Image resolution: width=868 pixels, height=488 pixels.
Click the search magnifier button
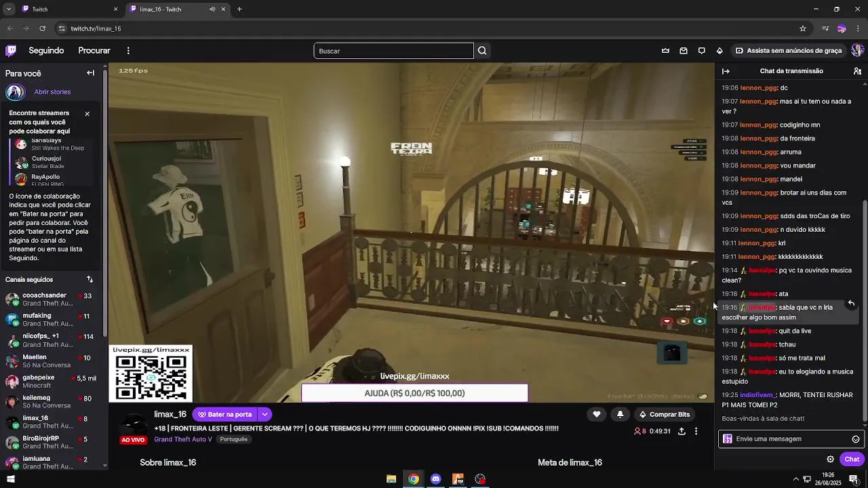(482, 51)
